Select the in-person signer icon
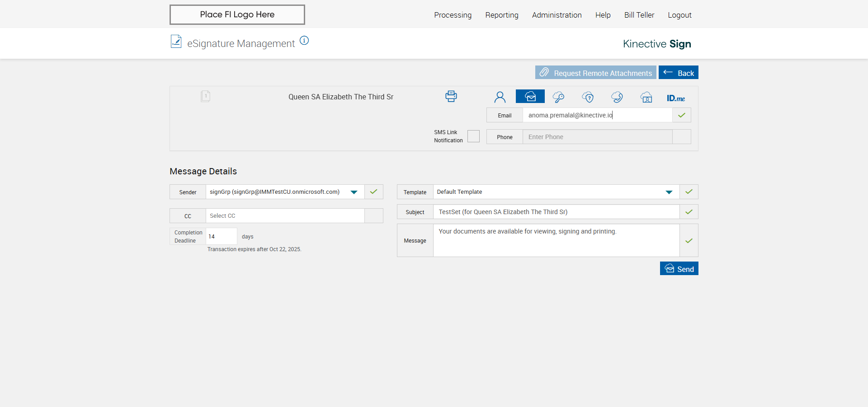Image resolution: width=868 pixels, height=407 pixels. (500, 97)
